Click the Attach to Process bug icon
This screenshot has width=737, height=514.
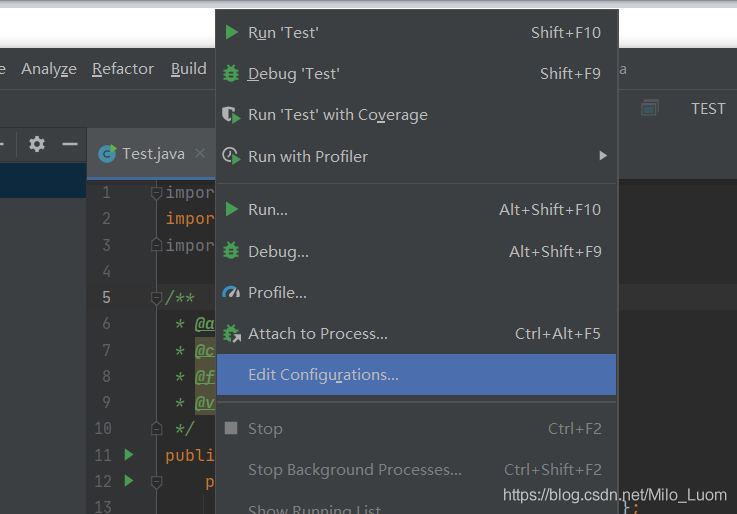coord(231,334)
